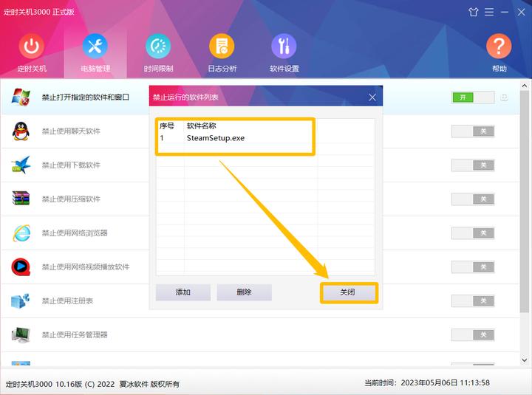Enable the 禁止使用下载软件 switch

(x=473, y=165)
